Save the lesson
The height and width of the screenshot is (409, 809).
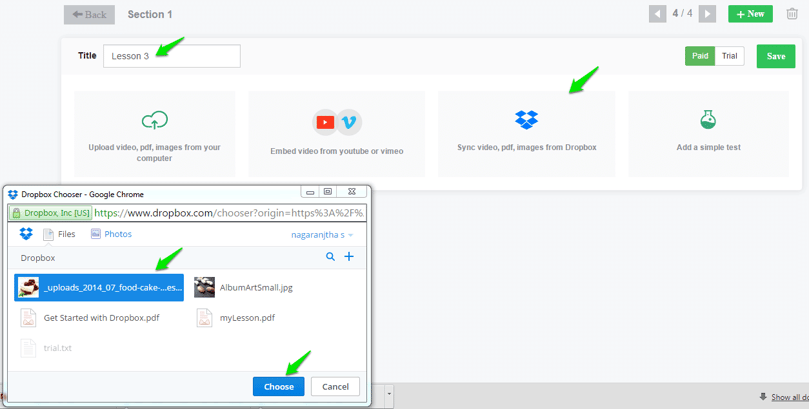(775, 56)
